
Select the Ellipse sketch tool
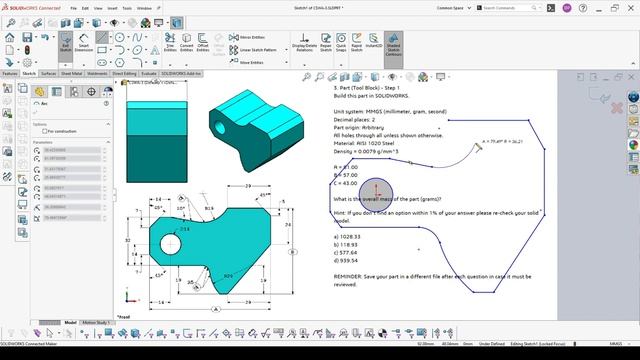point(137,50)
